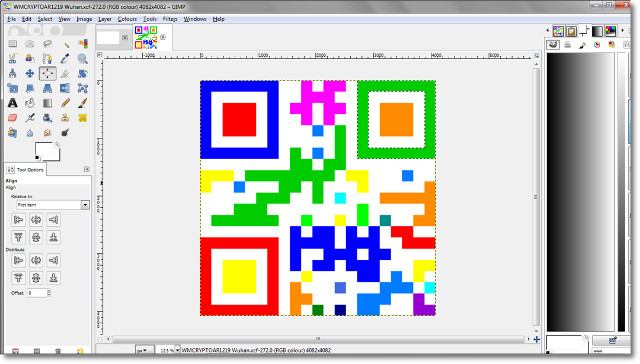Swap foreground and background colours arrow
640x364 pixels.
tap(57, 144)
